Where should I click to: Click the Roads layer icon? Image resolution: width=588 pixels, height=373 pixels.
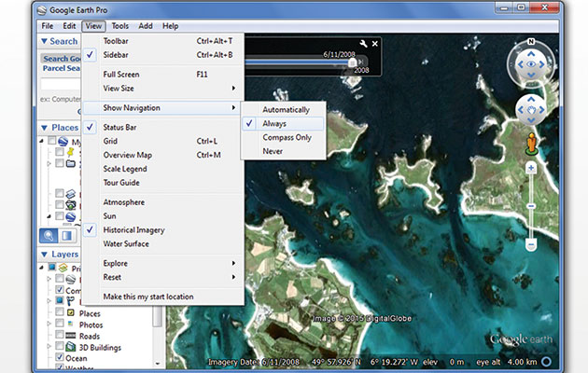point(71,336)
